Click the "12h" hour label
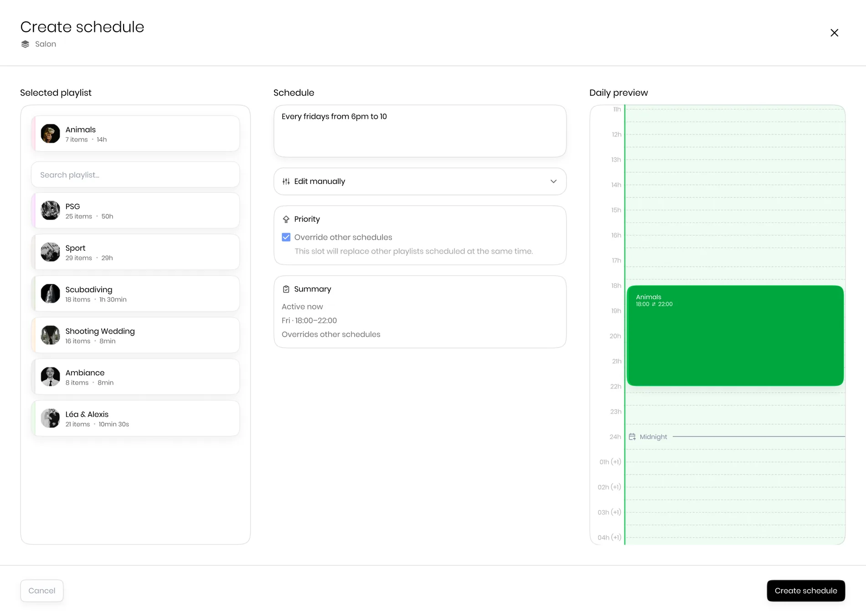Viewport: 866px width, 616px height. point(616,135)
